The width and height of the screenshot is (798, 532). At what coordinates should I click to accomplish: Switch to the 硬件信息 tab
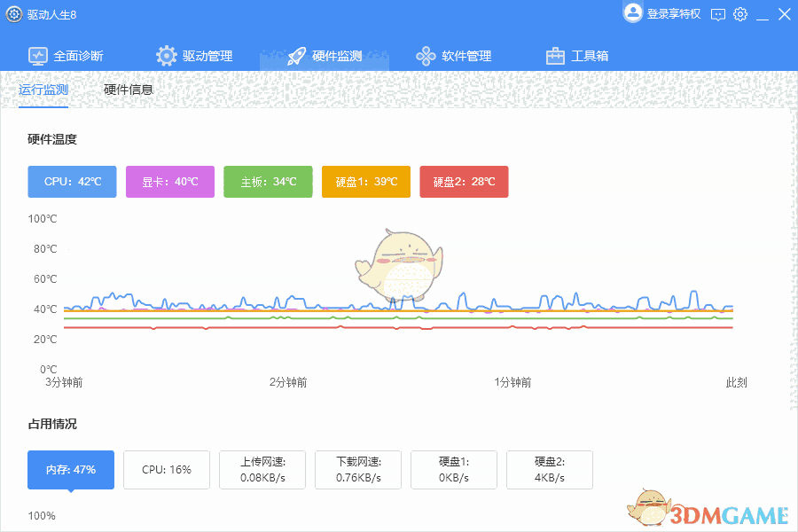129,90
